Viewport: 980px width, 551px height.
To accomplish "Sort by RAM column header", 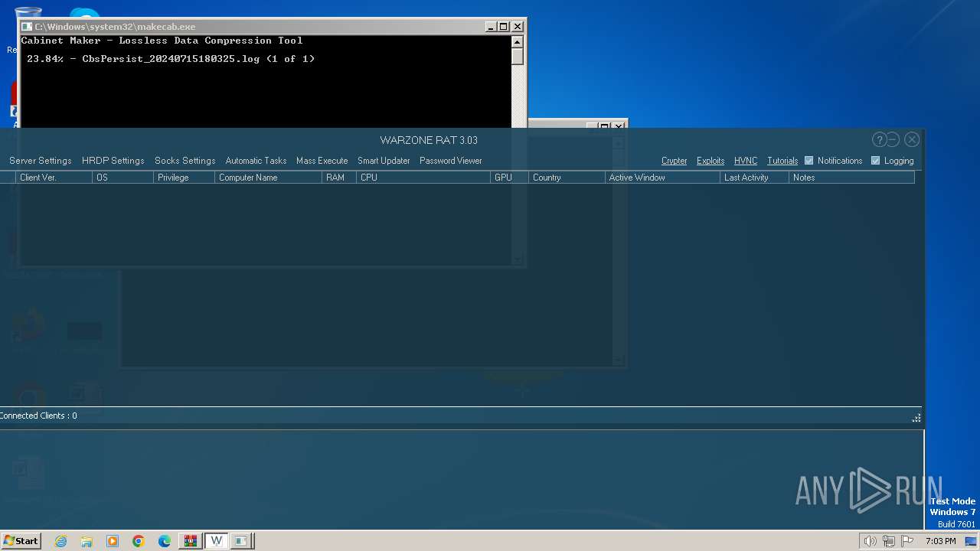I will pos(339,178).
